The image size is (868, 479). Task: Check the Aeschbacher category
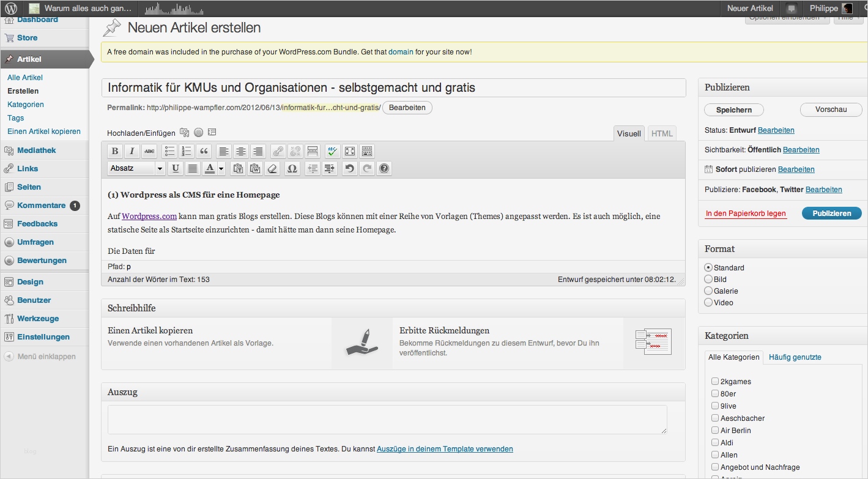point(715,418)
